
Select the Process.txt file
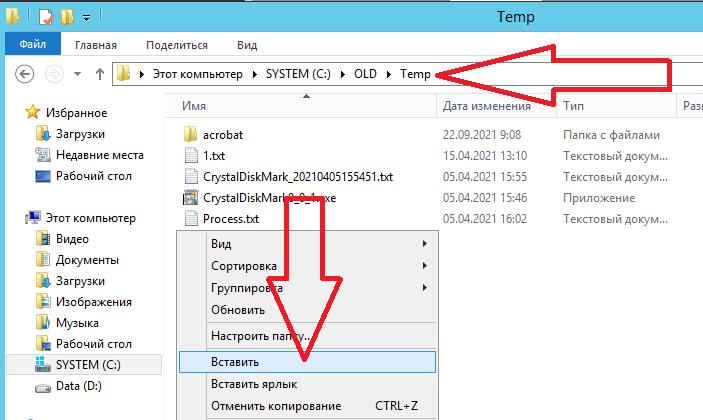[231, 219]
